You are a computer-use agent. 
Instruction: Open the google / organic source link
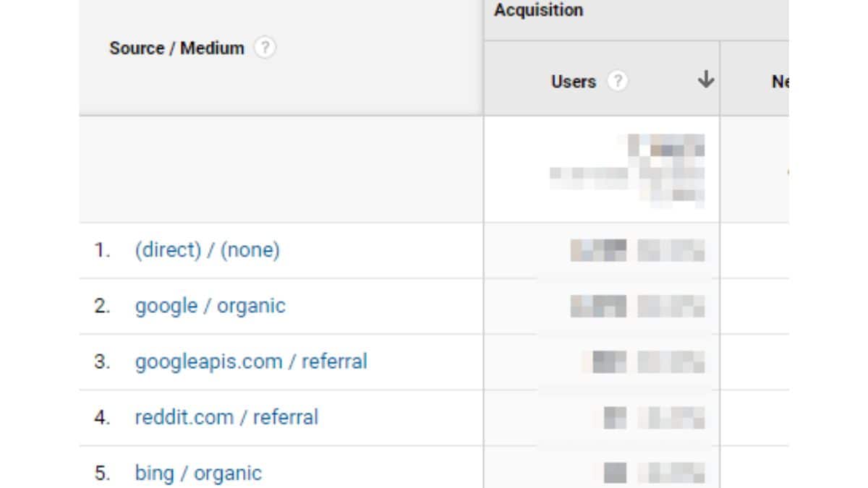(210, 306)
